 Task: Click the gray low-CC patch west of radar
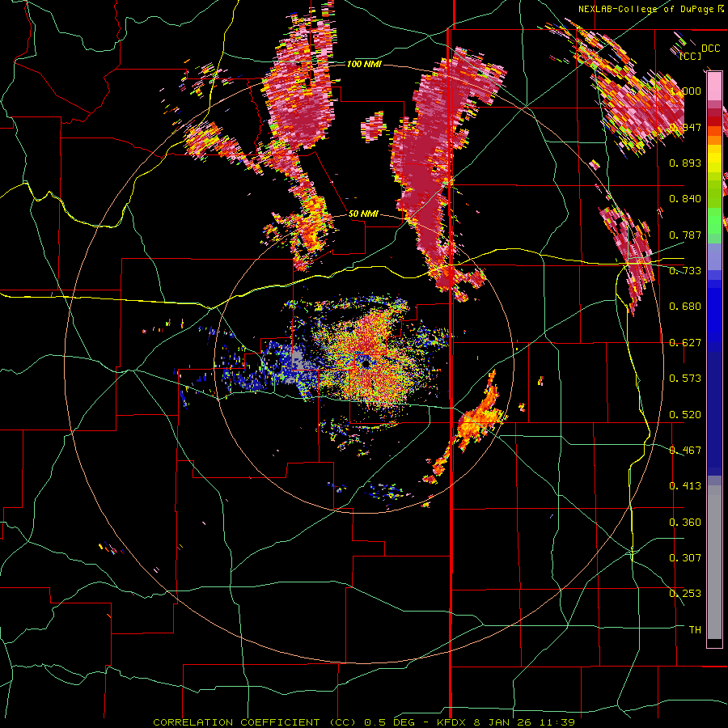pos(299,360)
